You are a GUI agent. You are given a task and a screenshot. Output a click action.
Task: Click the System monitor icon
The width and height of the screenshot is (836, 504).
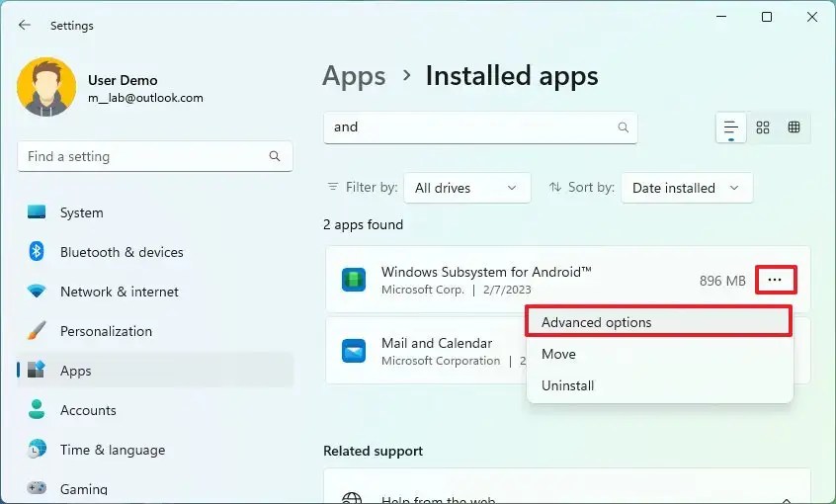[37, 212]
